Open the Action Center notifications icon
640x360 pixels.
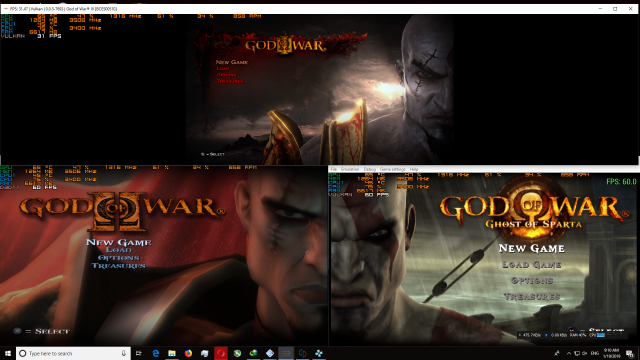[630, 353]
